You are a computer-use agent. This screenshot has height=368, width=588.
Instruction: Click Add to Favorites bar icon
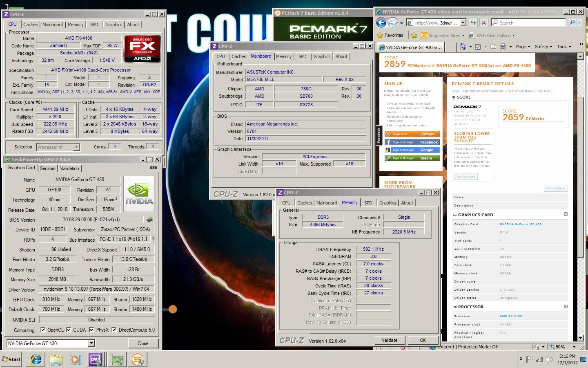(x=414, y=36)
